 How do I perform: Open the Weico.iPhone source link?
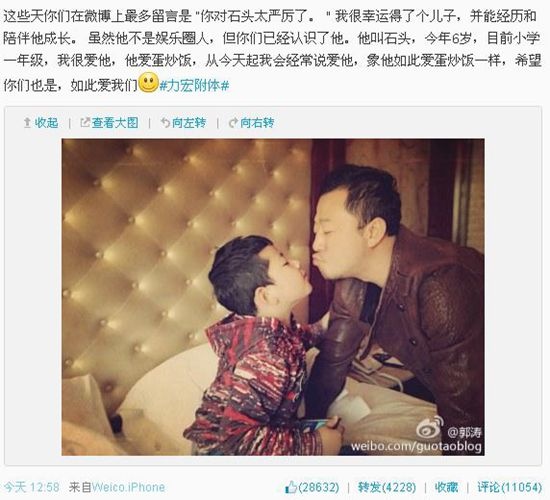click(128, 487)
